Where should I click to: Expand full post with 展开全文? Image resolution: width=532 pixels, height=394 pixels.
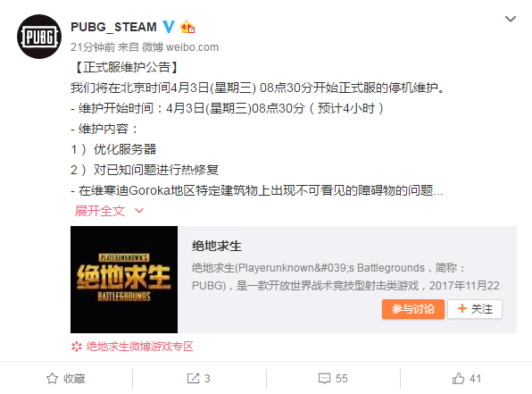(x=100, y=211)
